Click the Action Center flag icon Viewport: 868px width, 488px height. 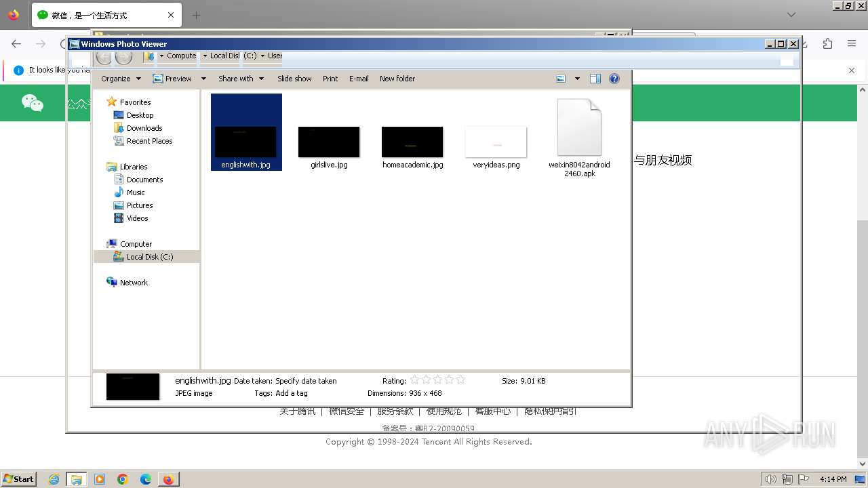point(804,479)
